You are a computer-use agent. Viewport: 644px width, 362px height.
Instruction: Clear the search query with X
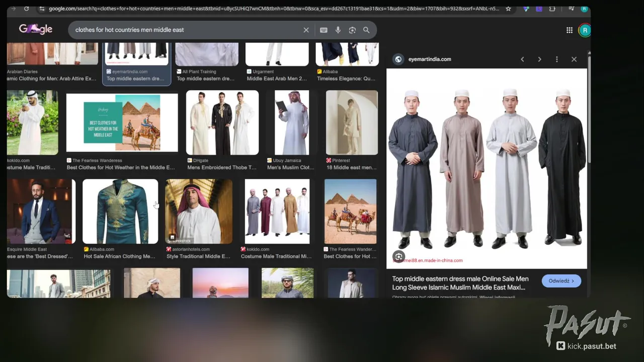pos(306,30)
